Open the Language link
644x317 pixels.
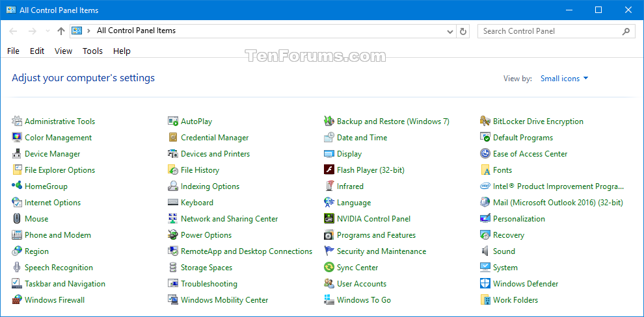354,203
